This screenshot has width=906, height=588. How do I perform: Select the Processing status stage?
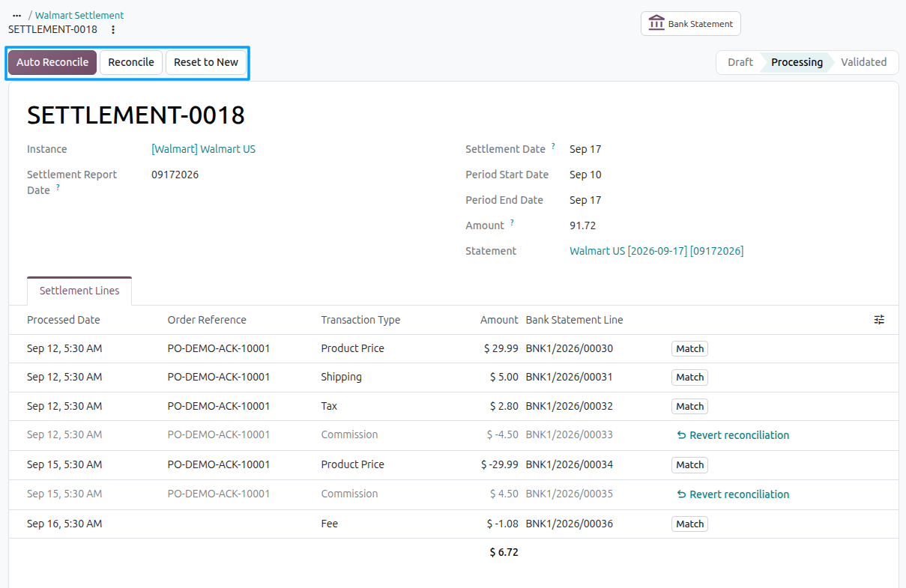pos(797,62)
